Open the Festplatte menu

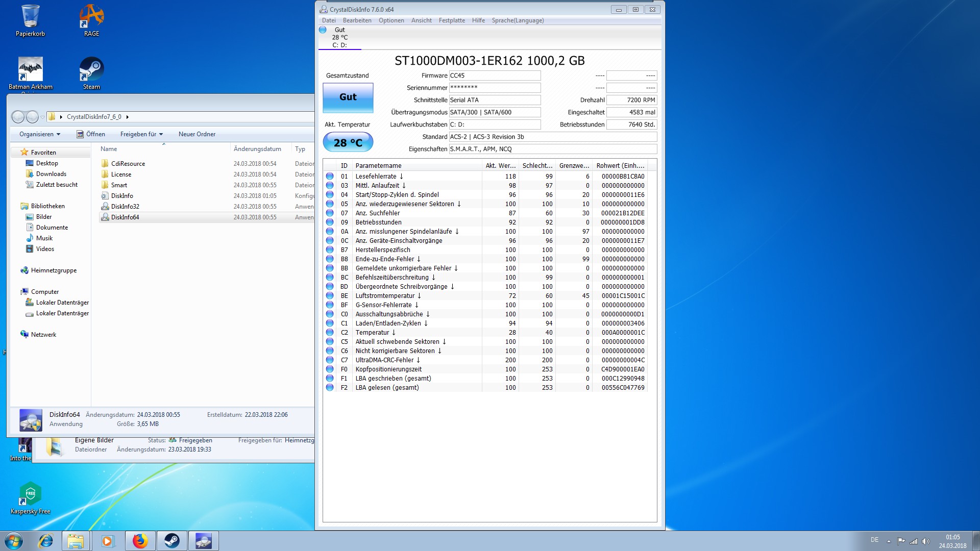click(452, 20)
